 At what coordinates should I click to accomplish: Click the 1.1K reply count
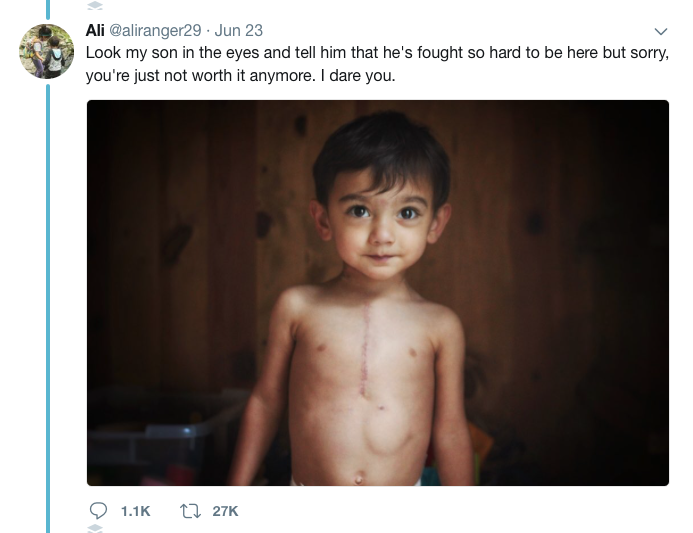[134, 511]
